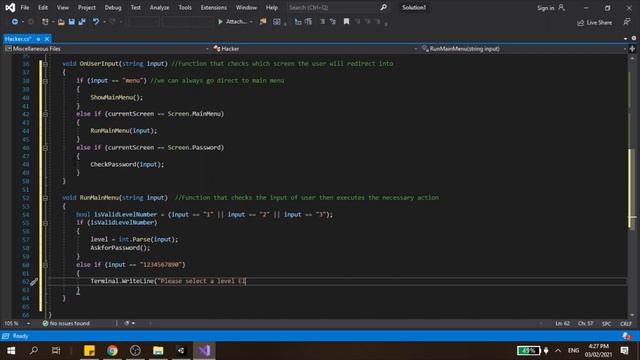
Task: Collapse the else if Screen.Password block
Action: point(45,148)
